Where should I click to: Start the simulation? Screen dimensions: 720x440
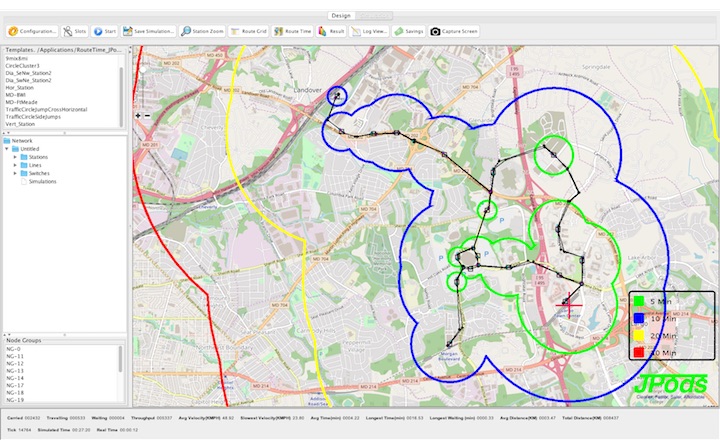pos(105,31)
